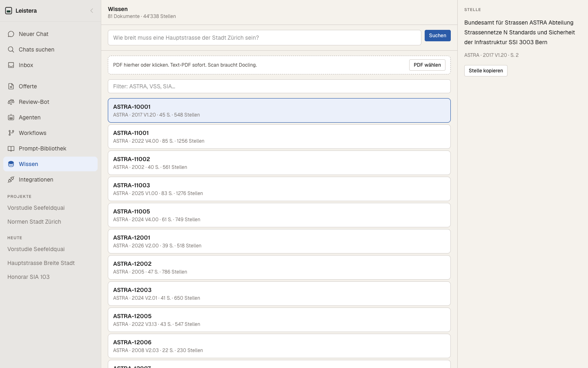This screenshot has width=588, height=368.
Task: Open the Prompt-Bibliothek page
Action: [x=50, y=148]
